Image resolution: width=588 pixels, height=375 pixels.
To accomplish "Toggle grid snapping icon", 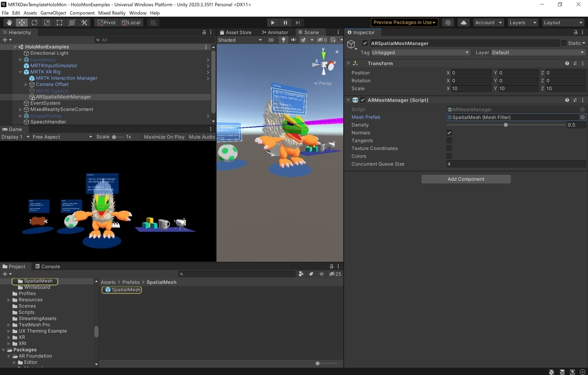I will 153,23.
